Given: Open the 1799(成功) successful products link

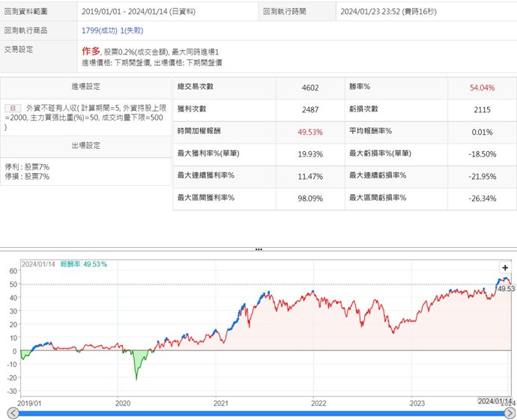Looking at the screenshot, I should [x=100, y=31].
